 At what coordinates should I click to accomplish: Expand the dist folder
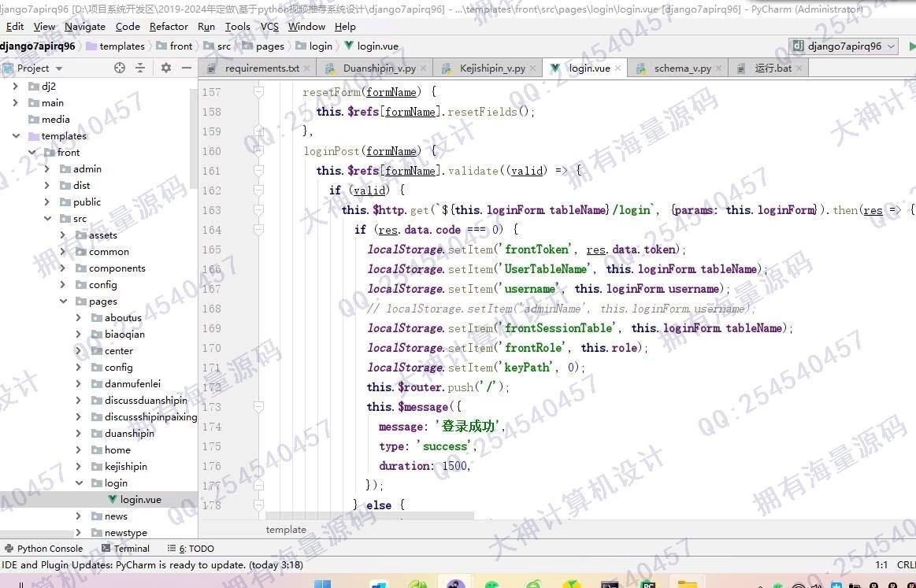pyautogui.click(x=47, y=186)
